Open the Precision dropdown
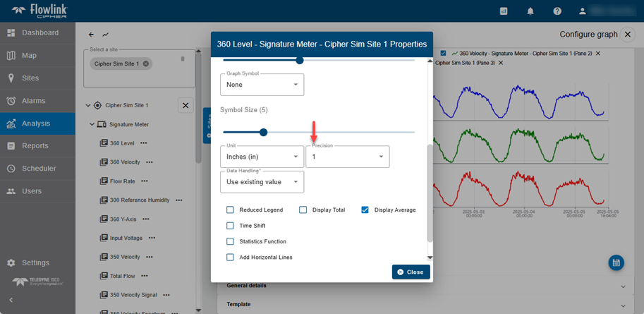The image size is (644, 314). tap(347, 157)
